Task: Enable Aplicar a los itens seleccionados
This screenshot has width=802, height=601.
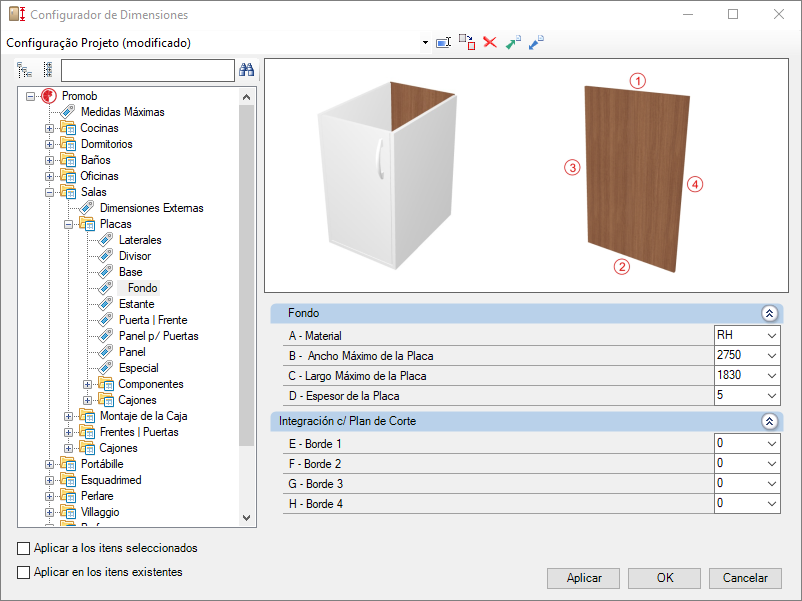Action: 24,548
